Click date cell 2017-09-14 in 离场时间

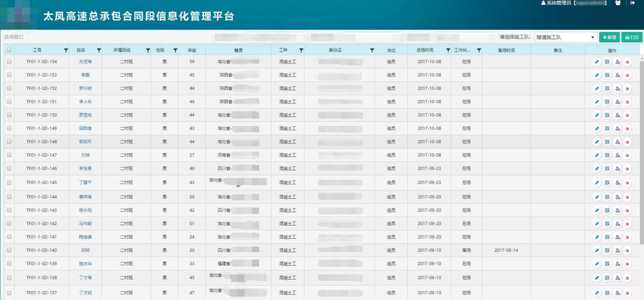pos(506,250)
